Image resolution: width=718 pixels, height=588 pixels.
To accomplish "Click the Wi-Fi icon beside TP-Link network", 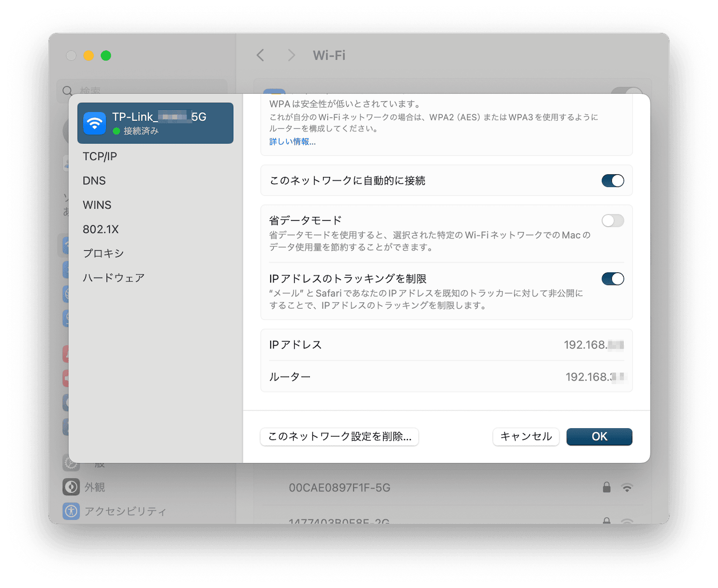I will (x=95, y=123).
